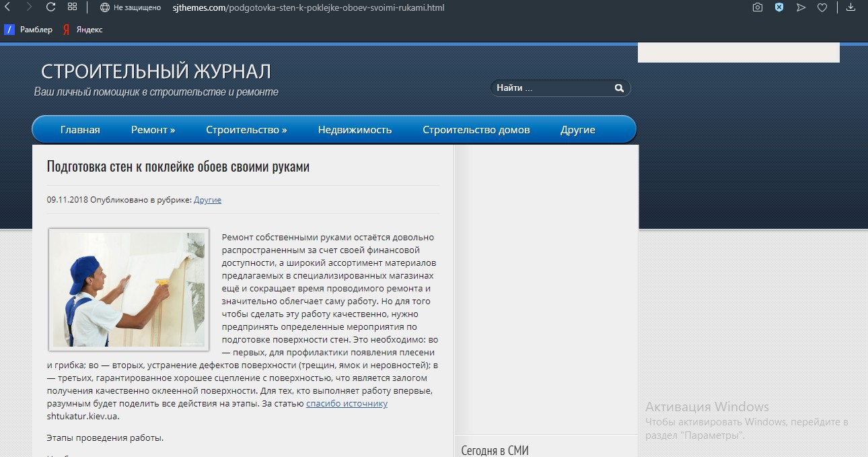The height and width of the screenshot is (457, 868).
Task: Follow the 'спасибо источнику' link
Action: coord(347,404)
